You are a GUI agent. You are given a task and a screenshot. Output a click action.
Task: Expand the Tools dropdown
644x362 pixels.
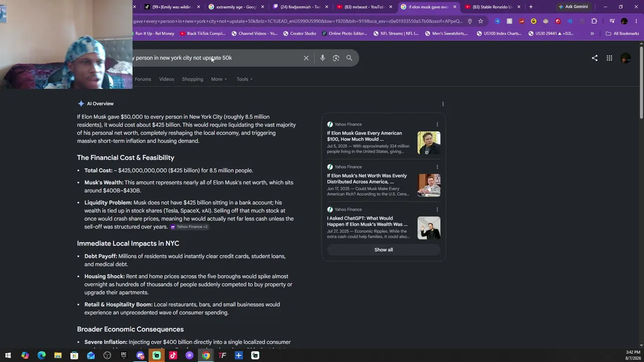click(245, 79)
